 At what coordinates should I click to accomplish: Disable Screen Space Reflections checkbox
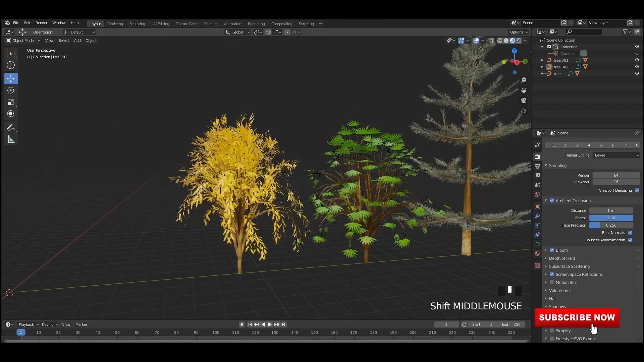[x=552, y=274]
